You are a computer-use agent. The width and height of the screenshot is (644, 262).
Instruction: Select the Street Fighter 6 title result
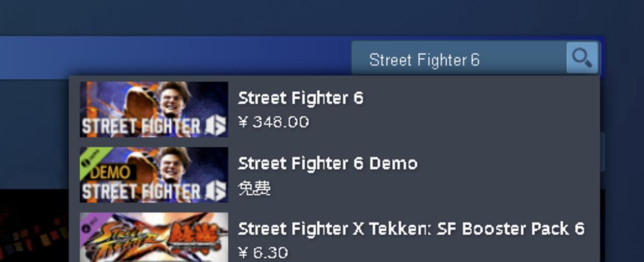(301, 98)
